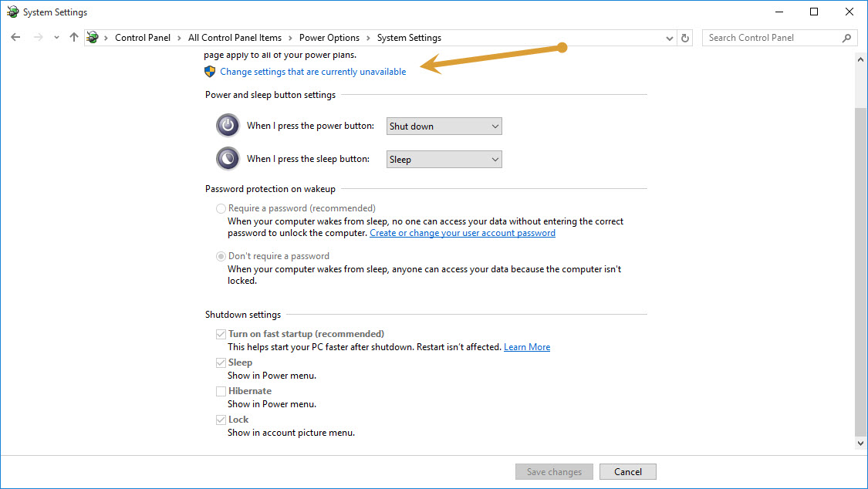Expand chevron before Control Panel breadcrumb

tap(106, 38)
